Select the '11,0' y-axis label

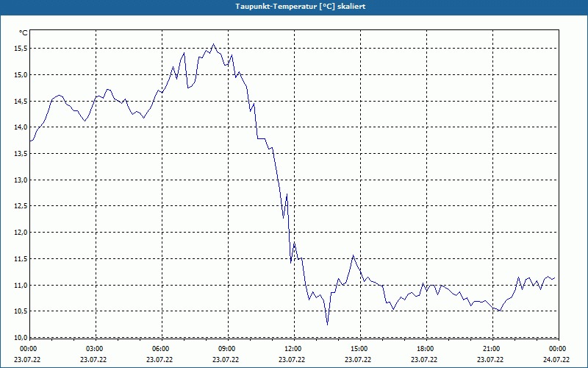point(21,285)
